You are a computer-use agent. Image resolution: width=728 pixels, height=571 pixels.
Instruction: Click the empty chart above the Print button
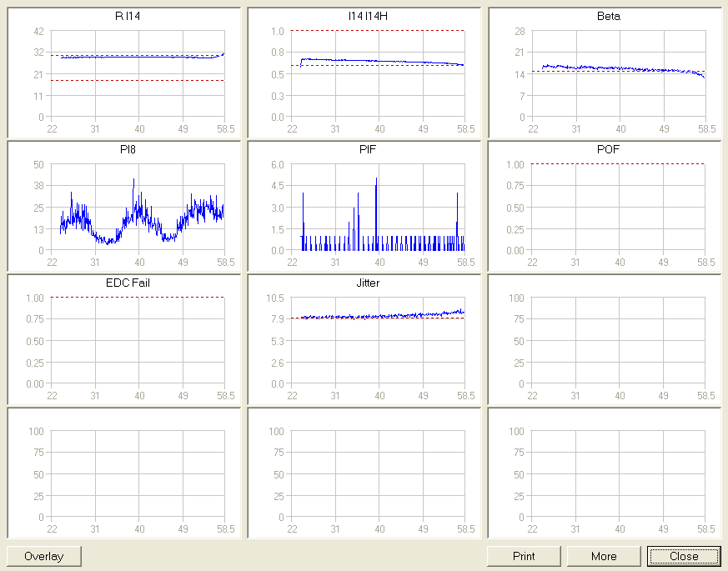pyautogui.click(x=619, y=473)
